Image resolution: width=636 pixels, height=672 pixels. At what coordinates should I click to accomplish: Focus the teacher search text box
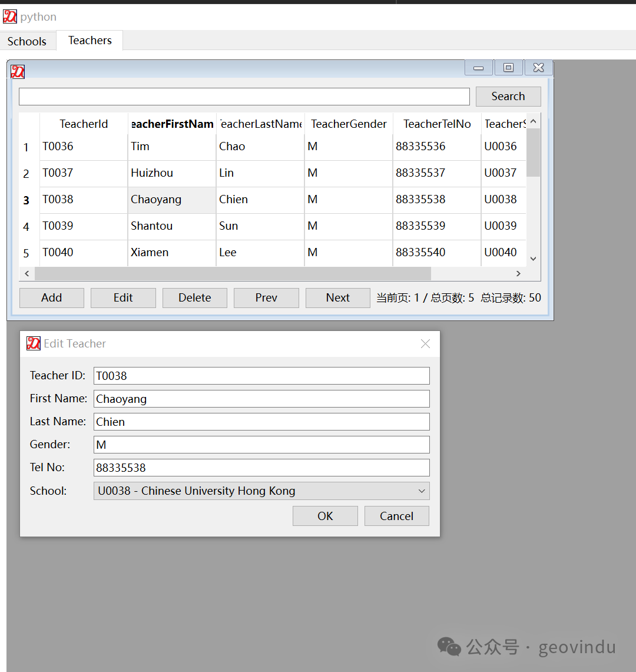244,97
